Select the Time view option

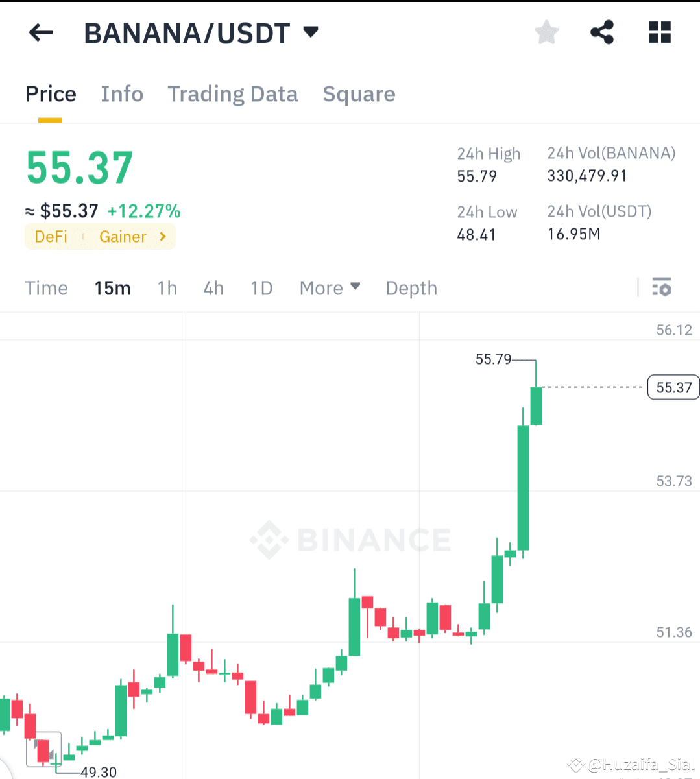pos(46,287)
